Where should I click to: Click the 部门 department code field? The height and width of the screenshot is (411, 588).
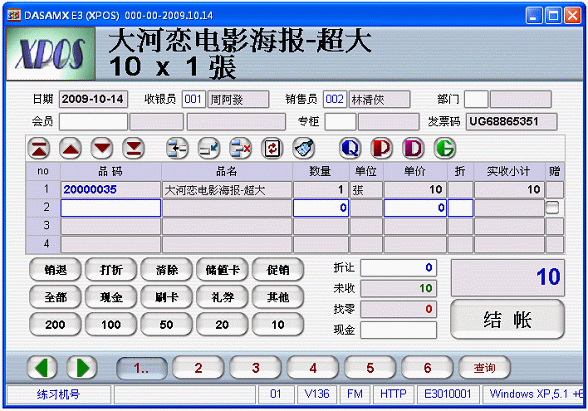pos(476,99)
